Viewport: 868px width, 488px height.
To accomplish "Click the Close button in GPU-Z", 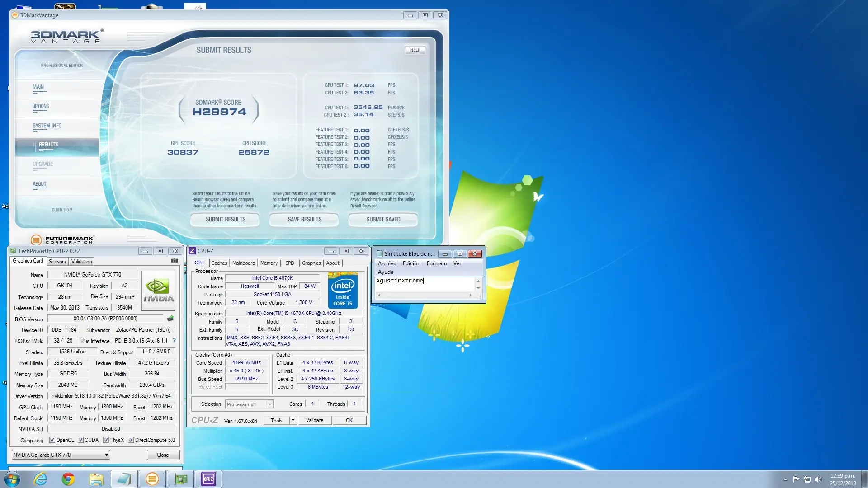I will [x=163, y=455].
